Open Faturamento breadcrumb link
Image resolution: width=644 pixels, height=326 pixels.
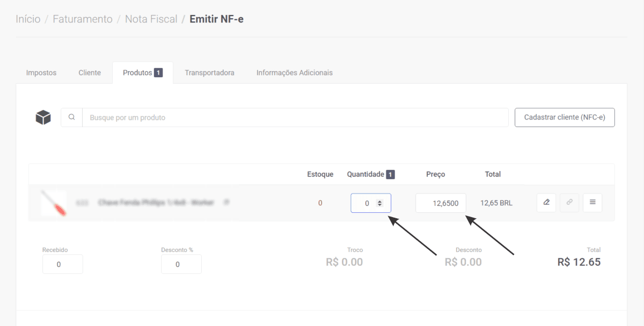pyautogui.click(x=83, y=19)
